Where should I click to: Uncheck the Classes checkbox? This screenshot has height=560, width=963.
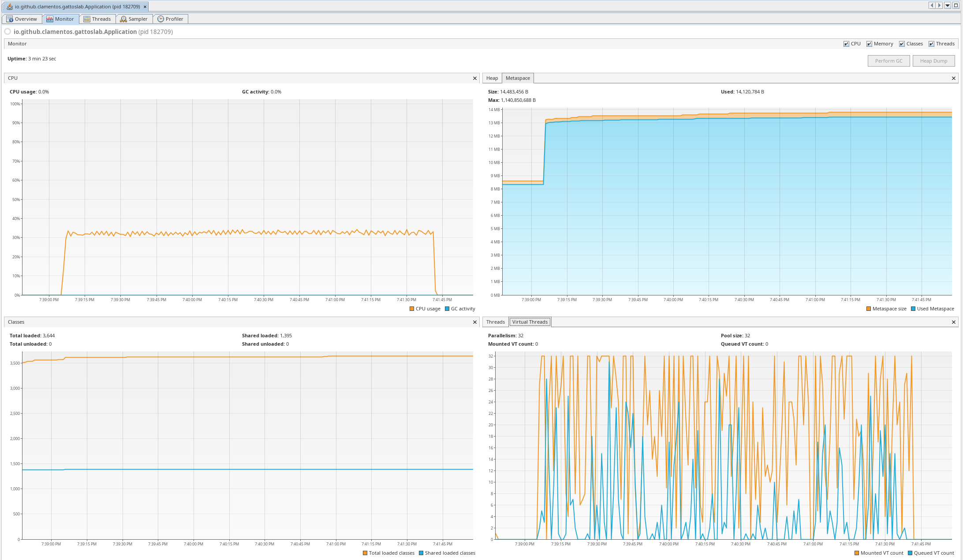click(x=902, y=44)
